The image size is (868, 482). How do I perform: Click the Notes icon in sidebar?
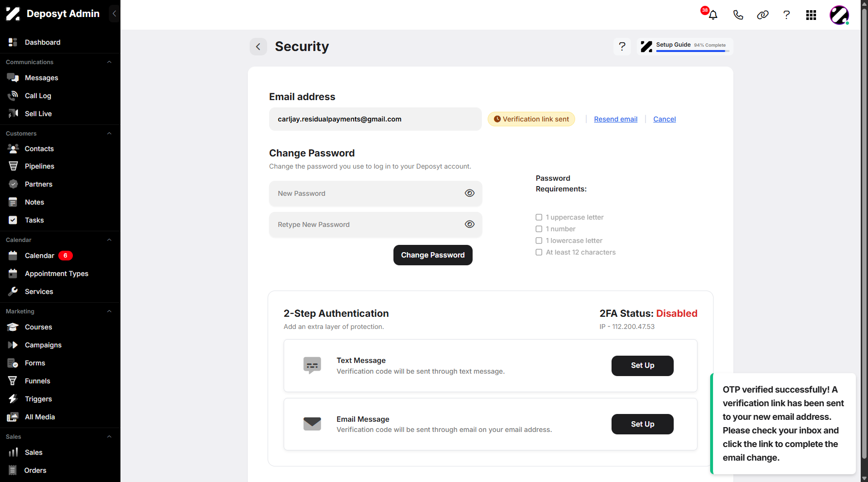(x=13, y=202)
